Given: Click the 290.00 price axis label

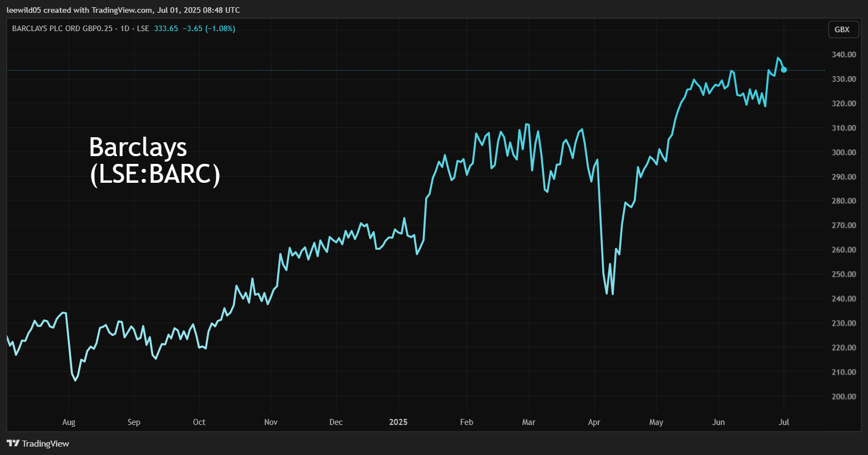Looking at the screenshot, I should point(844,177).
